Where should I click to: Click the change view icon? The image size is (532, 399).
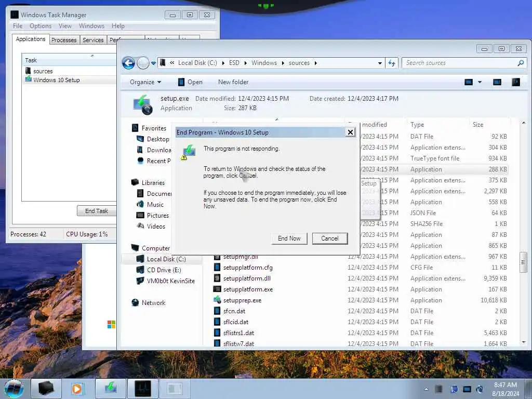469,82
